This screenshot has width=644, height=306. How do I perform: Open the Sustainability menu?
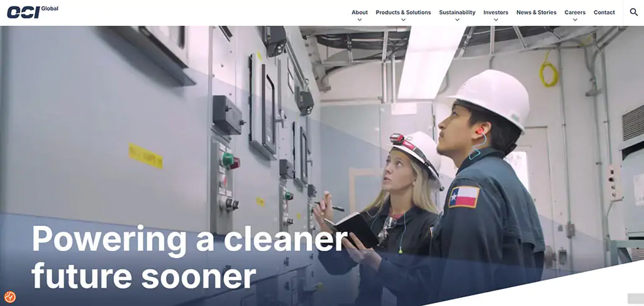pos(457,13)
